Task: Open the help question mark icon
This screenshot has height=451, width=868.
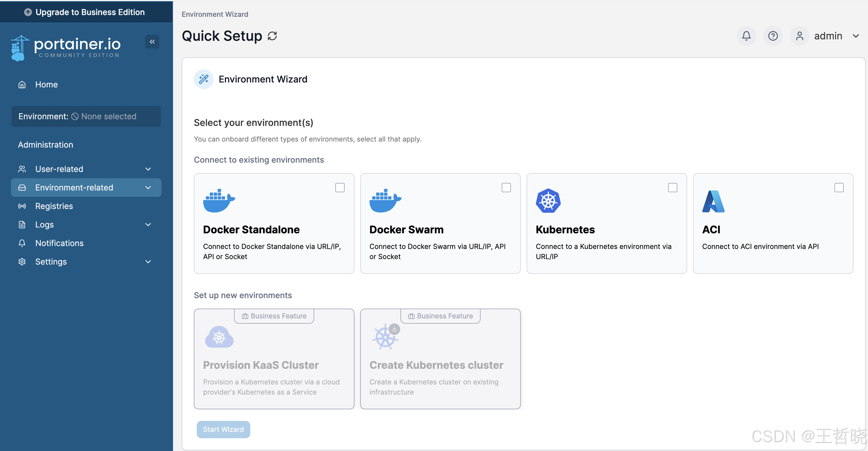Action: [x=773, y=36]
